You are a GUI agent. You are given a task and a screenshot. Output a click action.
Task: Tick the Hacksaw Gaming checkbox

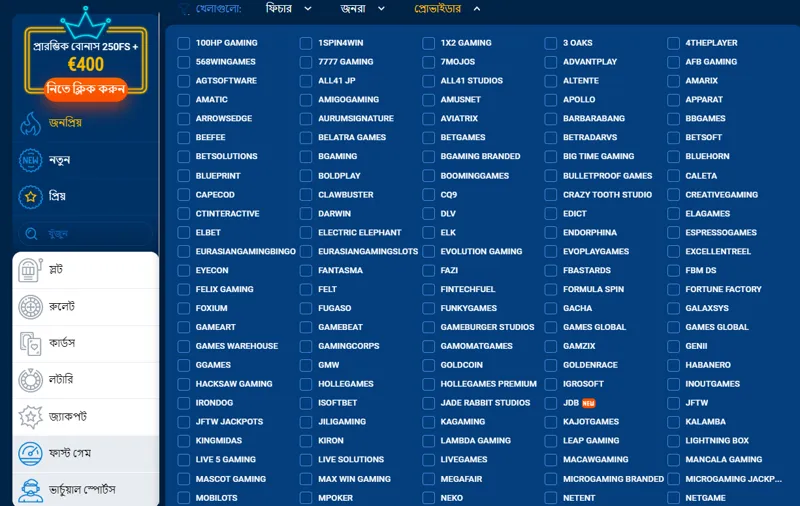(x=184, y=384)
